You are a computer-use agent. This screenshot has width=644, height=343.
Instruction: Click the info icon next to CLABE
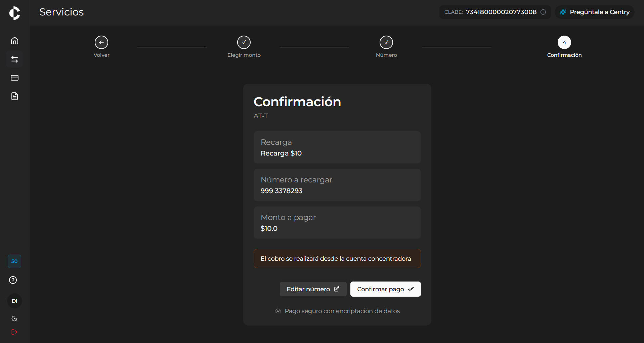pyautogui.click(x=543, y=12)
